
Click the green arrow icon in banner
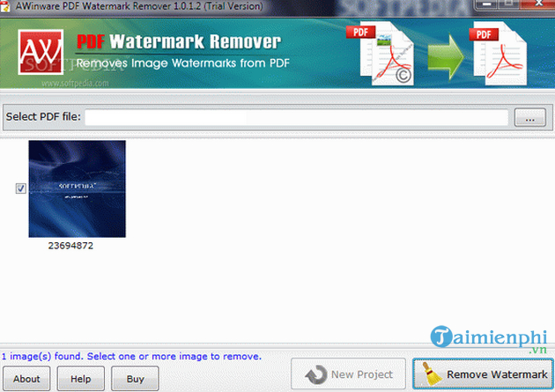[x=446, y=56]
